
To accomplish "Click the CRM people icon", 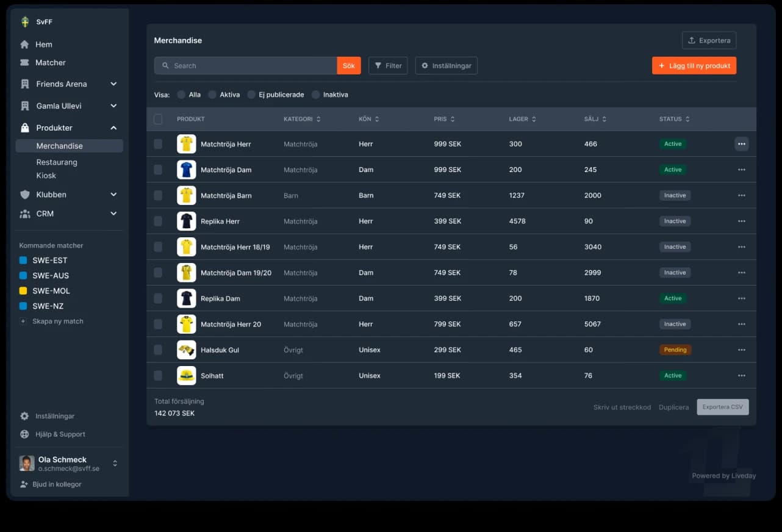I will click(25, 214).
